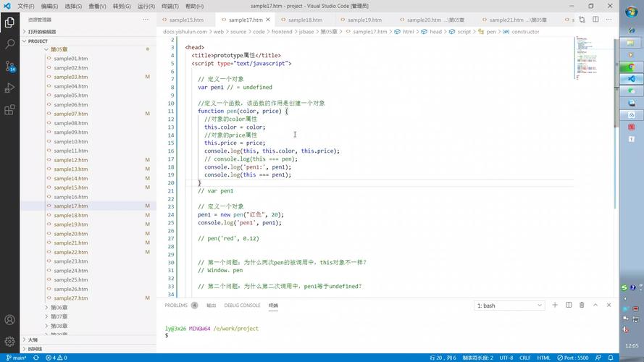Viewport: 644px width, 362px height.
Task: Change CRLF end of line sequence
Action: [x=525, y=358]
